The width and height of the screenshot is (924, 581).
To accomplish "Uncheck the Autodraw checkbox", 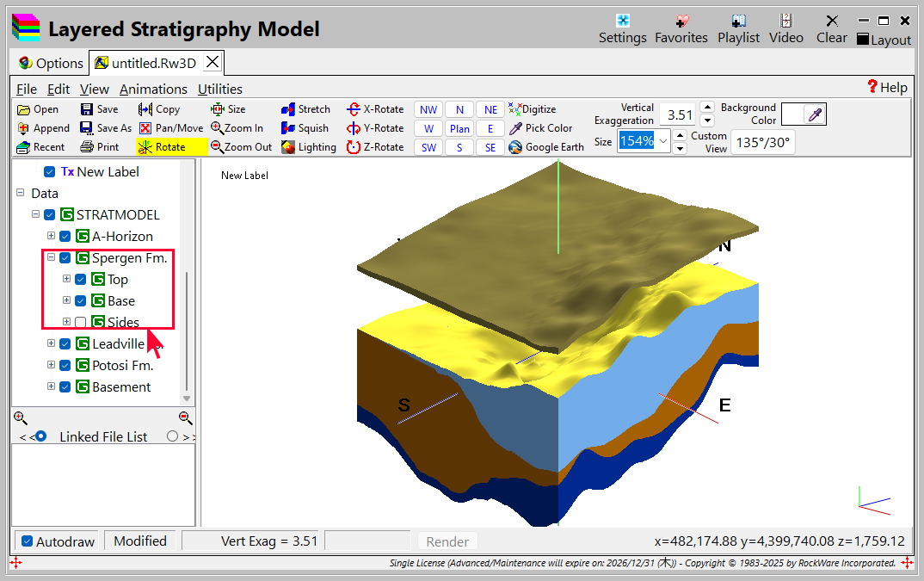I will (x=28, y=541).
